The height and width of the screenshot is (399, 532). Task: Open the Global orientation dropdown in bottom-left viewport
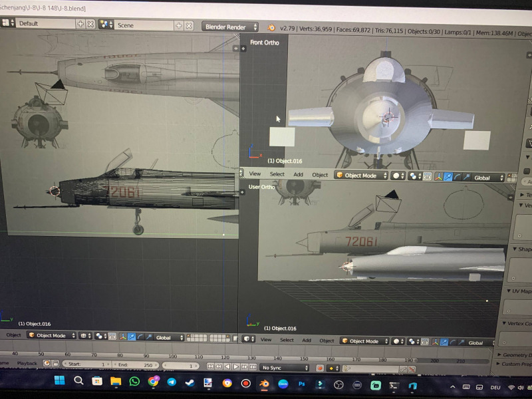click(x=168, y=337)
